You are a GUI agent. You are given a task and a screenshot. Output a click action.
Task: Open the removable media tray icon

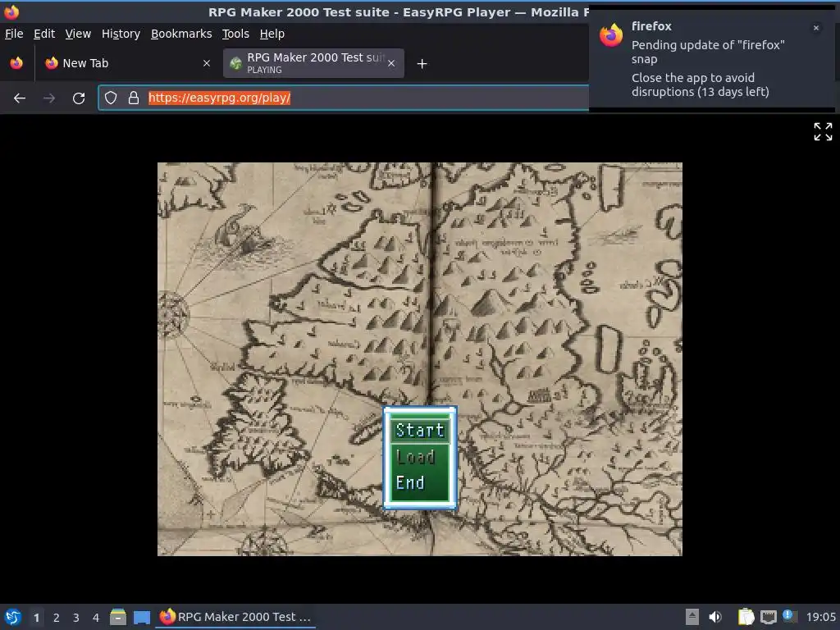coord(692,617)
